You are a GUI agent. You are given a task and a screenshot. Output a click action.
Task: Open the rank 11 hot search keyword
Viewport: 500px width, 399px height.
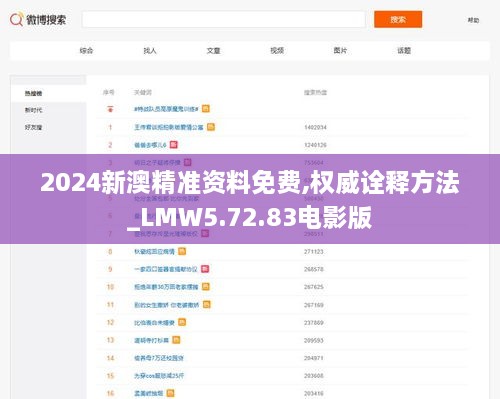pyautogui.click(x=167, y=305)
